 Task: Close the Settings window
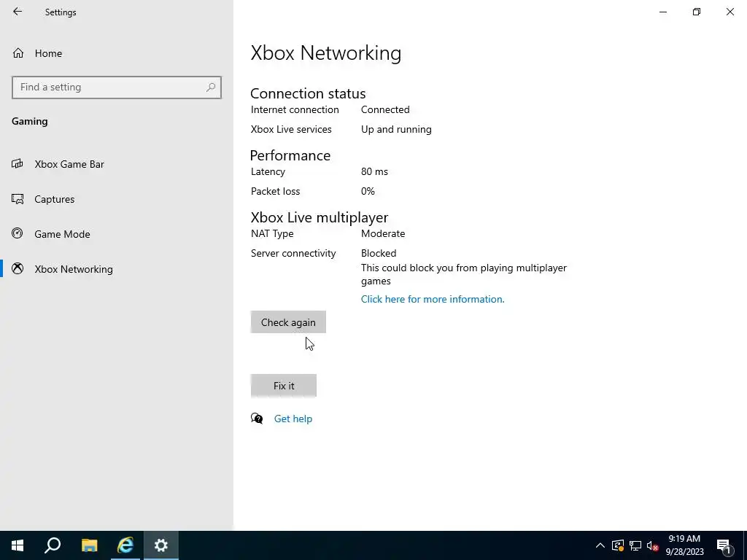click(x=729, y=12)
